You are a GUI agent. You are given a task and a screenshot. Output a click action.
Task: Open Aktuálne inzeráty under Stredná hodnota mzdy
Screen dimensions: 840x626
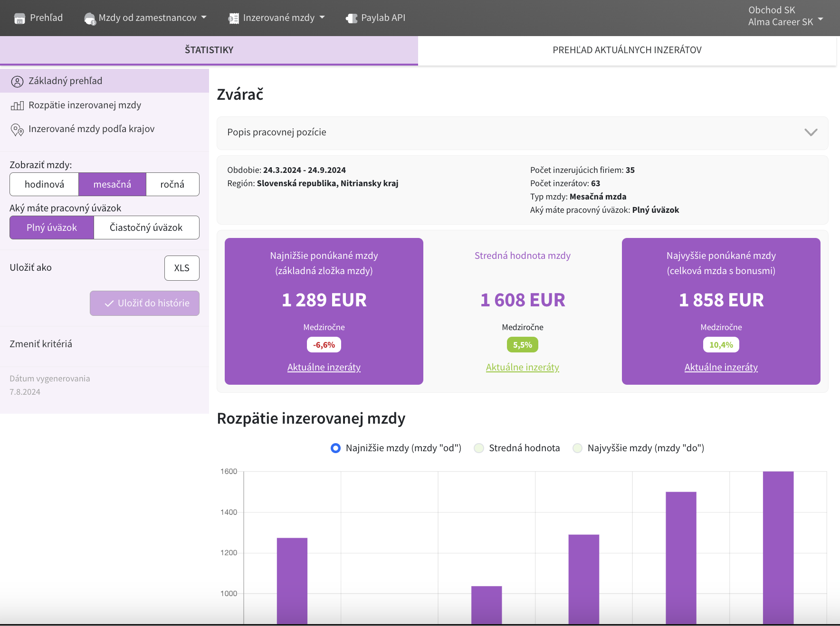(523, 367)
